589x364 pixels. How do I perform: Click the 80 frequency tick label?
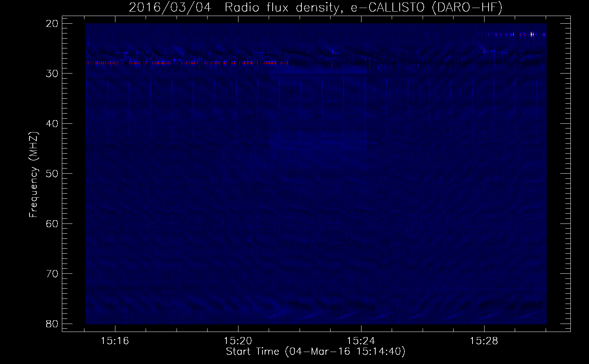pos(52,324)
